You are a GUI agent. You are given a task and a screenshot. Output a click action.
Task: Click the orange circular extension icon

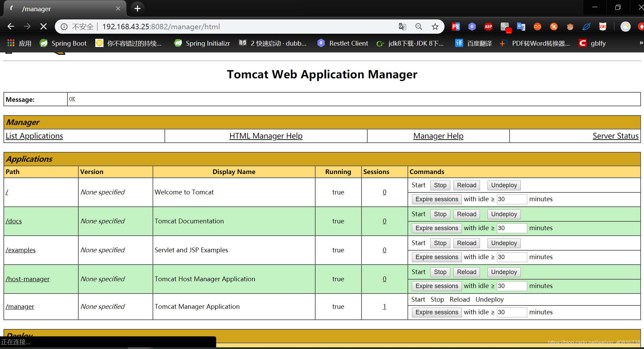[554, 27]
